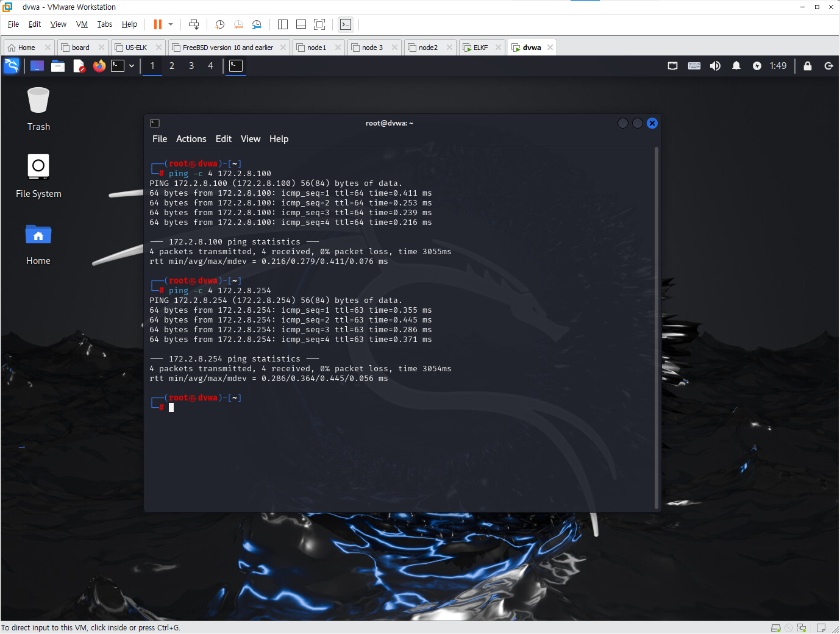This screenshot has height=634, width=840.
Task: Switch to workspace 4
Action: pyautogui.click(x=211, y=66)
